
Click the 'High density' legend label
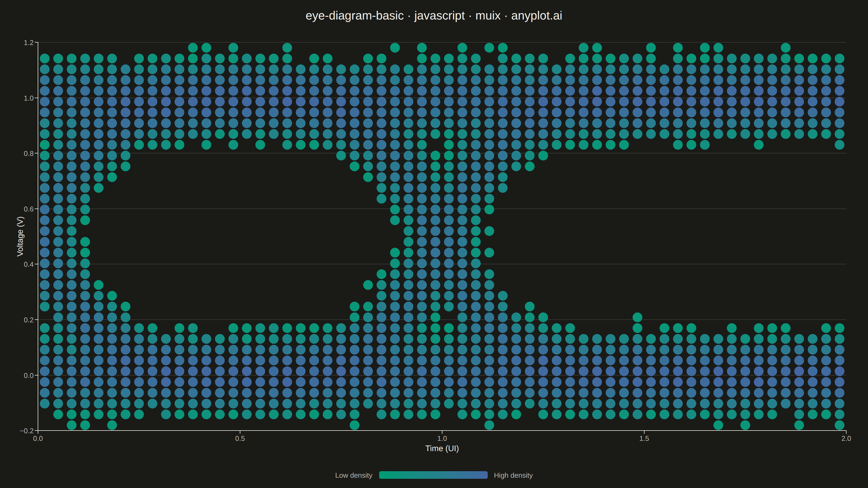click(513, 475)
